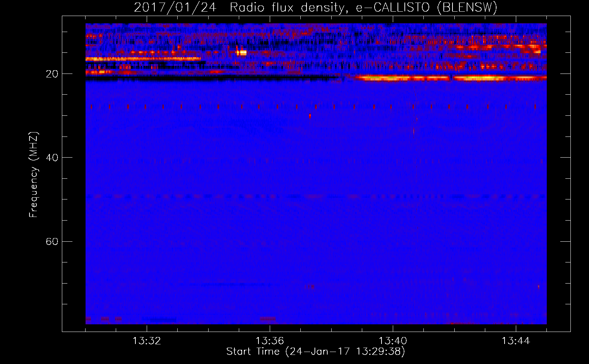Click the '13:40' time tick label

click(393, 341)
